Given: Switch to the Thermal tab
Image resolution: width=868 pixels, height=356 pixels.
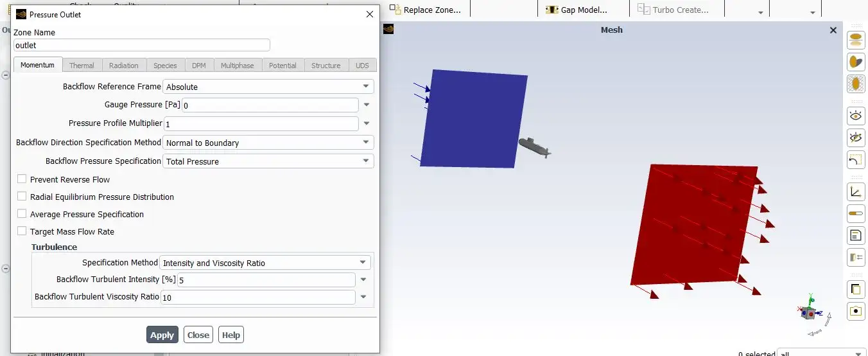Looking at the screenshot, I should [x=82, y=66].
